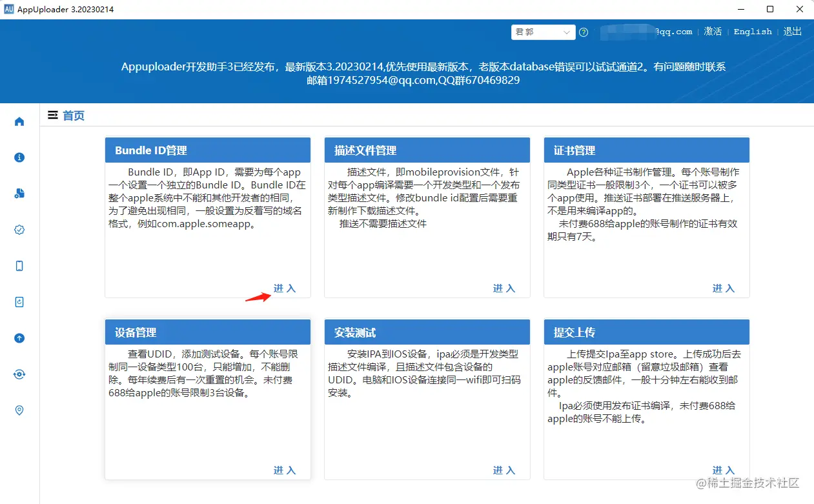Enter 设备管理 via its 进入 link

pyautogui.click(x=285, y=470)
